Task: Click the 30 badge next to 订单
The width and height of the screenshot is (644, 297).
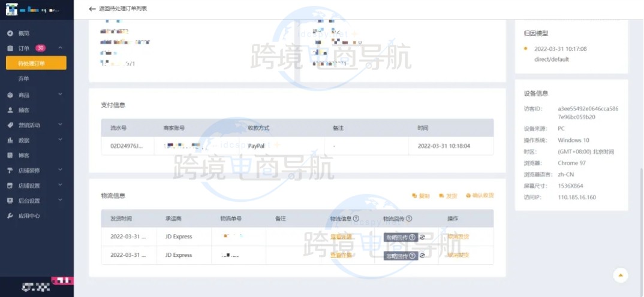Action: tap(40, 48)
